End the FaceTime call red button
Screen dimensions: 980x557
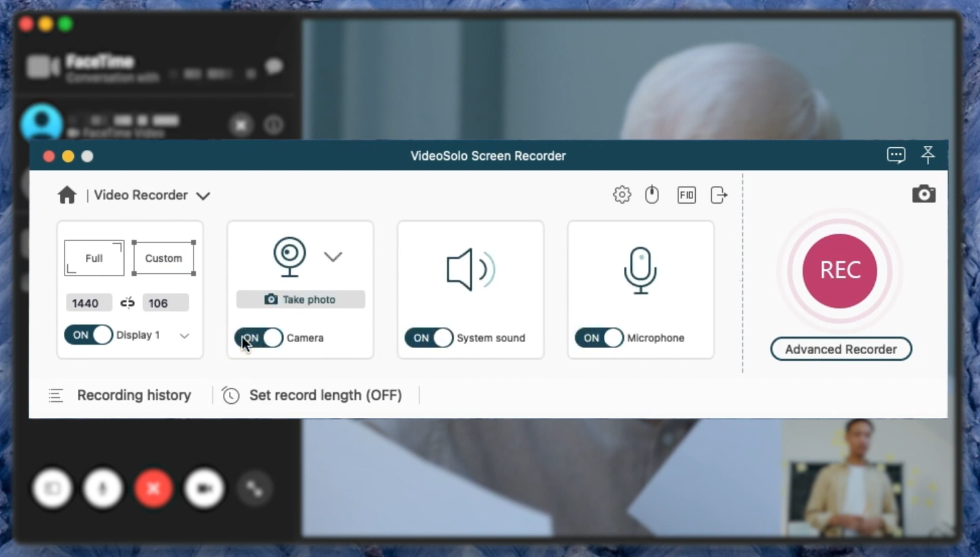tap(154, 488)
